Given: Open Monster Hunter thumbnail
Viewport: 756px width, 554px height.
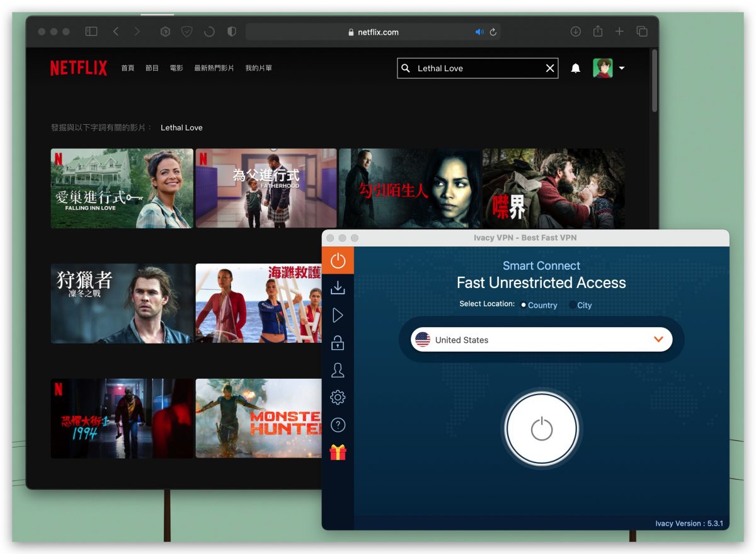Looking at the screenshot, I should pyautogui.click(x=258, y=418).
